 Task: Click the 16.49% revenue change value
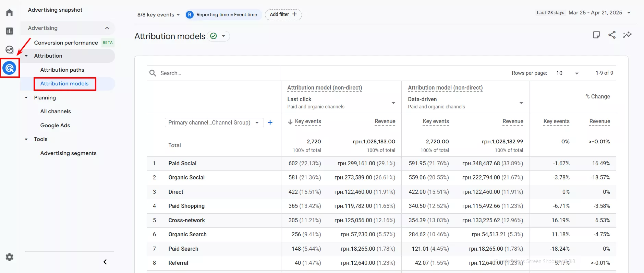pos(601,164)
